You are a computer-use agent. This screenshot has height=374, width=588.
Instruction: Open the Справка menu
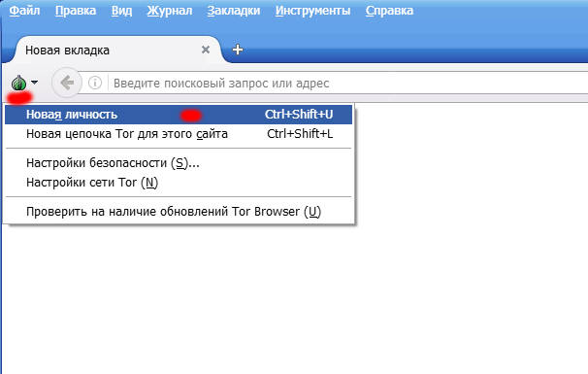point(389,11)
